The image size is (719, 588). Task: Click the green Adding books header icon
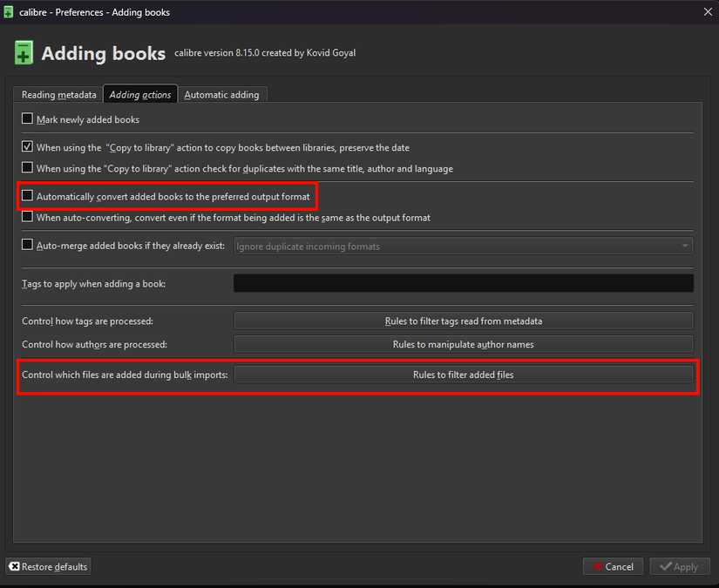(24, 53)
